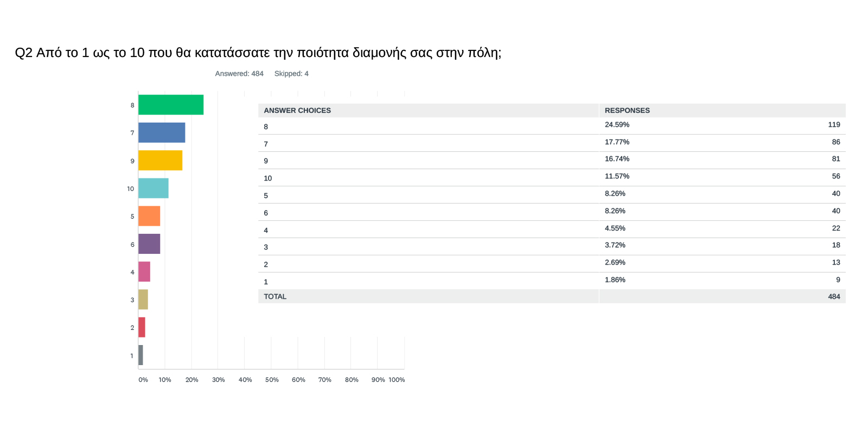
Task: Click the Q2 question title
Action: [x=258, y=53]
